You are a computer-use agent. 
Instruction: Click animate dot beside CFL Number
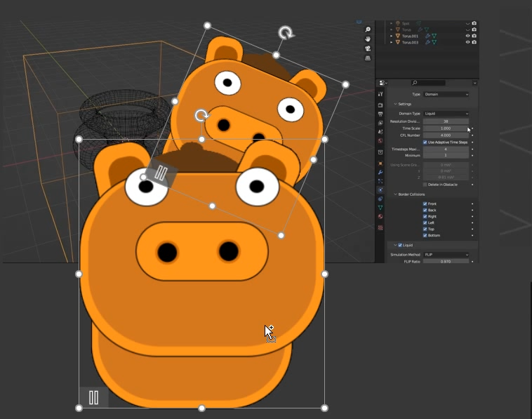[x=472, y=135]
